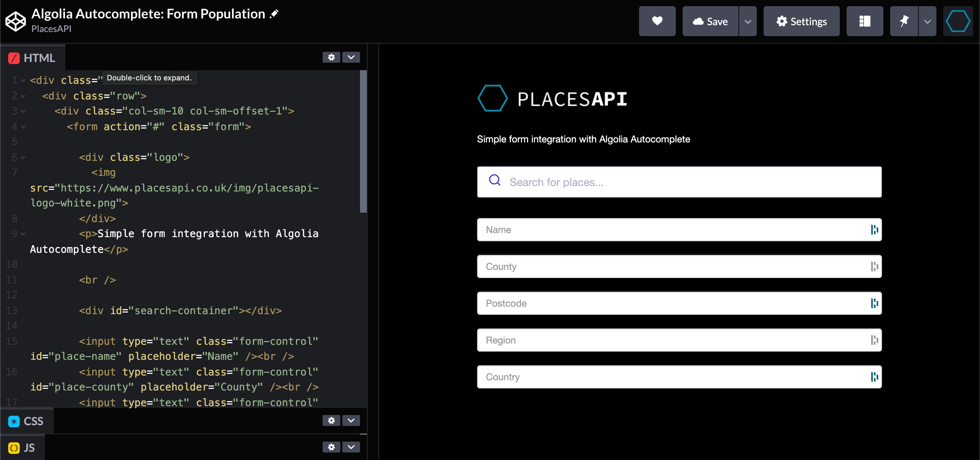Open the pin options dropdown chevron

(x=927, y=21)
